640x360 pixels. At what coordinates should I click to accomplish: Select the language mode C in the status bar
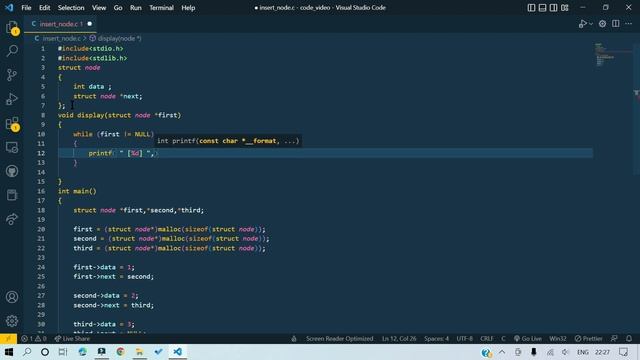pos(503,339)
